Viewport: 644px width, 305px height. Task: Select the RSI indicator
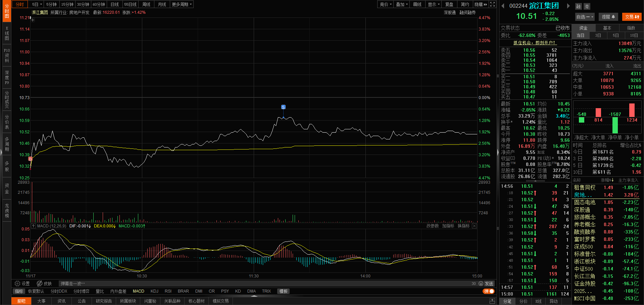tap(168, 291)
